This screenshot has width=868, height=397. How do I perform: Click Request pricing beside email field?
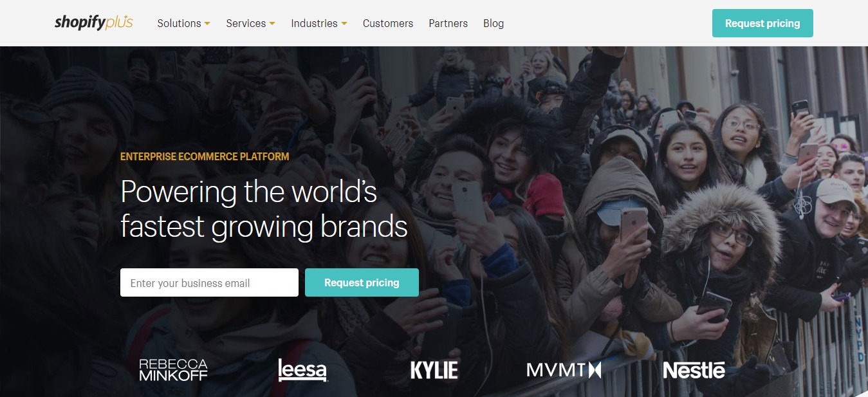(362, 282)
